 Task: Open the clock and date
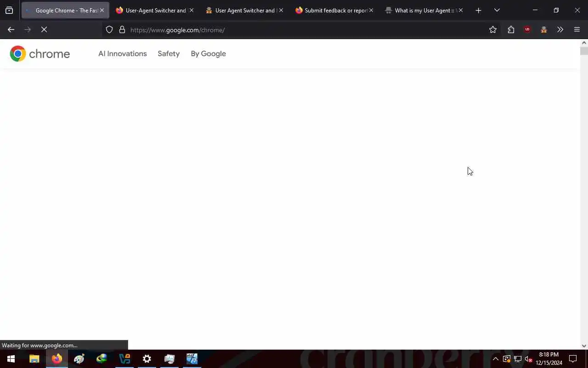point(549,359)
